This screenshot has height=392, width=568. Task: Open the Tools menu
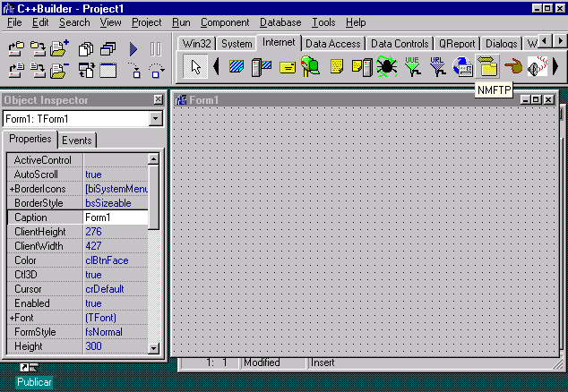coord(323,22)
